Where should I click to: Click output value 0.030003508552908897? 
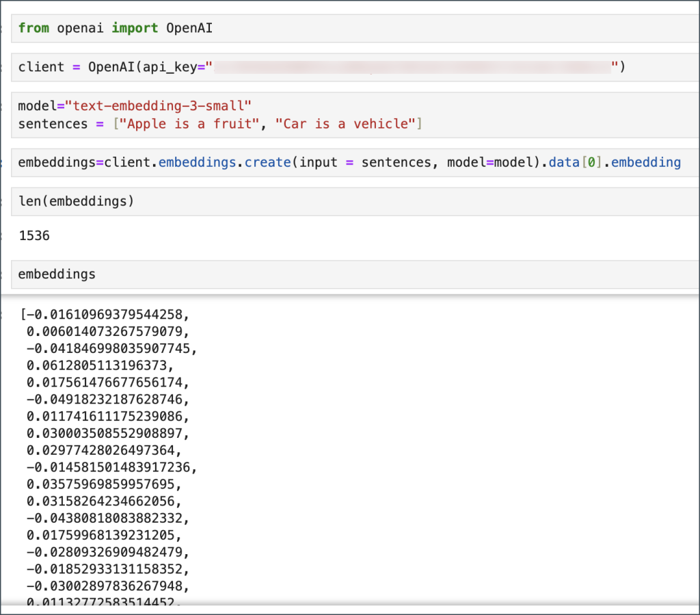(x=107, y=434)
